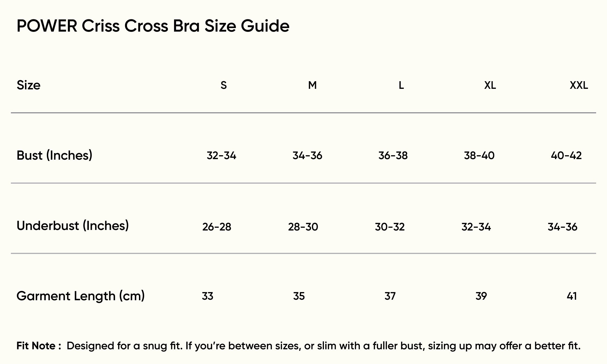Click the Bust (Inches) row label
Image resolution: width=607 pixels, height=364 pixels.
pyautogui.click(x=54, y=155)
